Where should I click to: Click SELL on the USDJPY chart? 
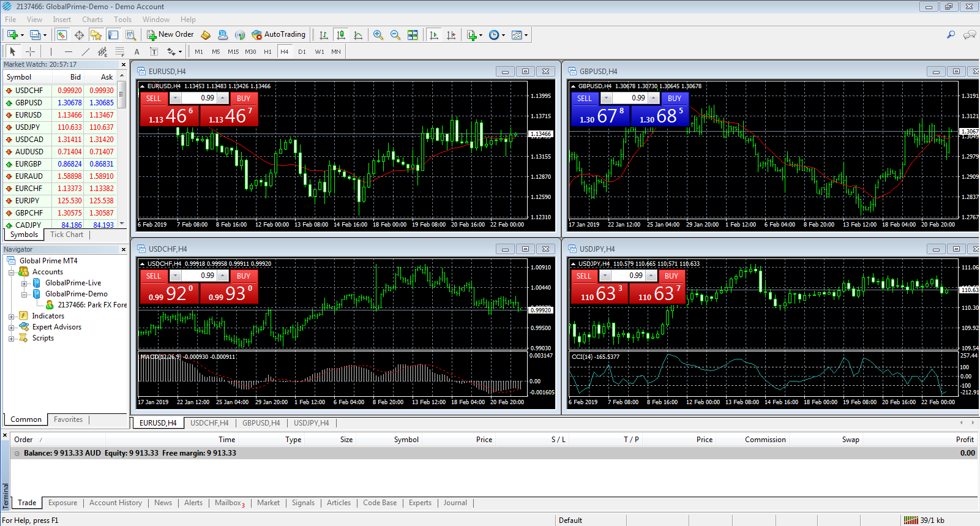coord(584,276)
